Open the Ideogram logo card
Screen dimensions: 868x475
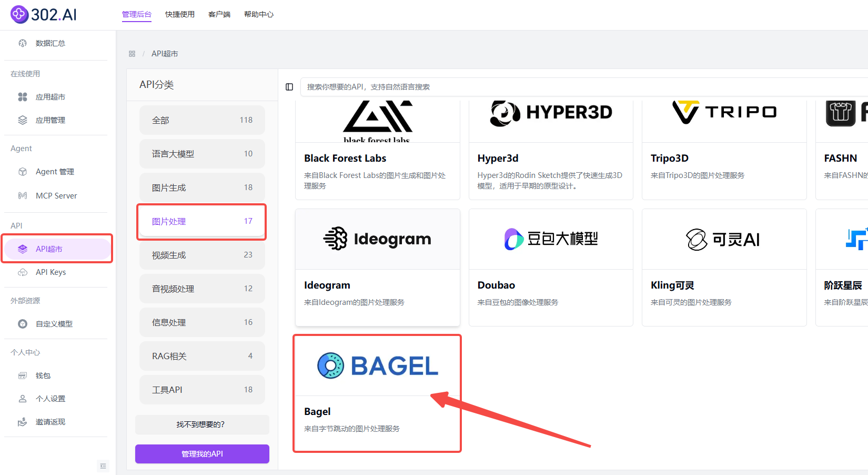[x=378, y=239]
